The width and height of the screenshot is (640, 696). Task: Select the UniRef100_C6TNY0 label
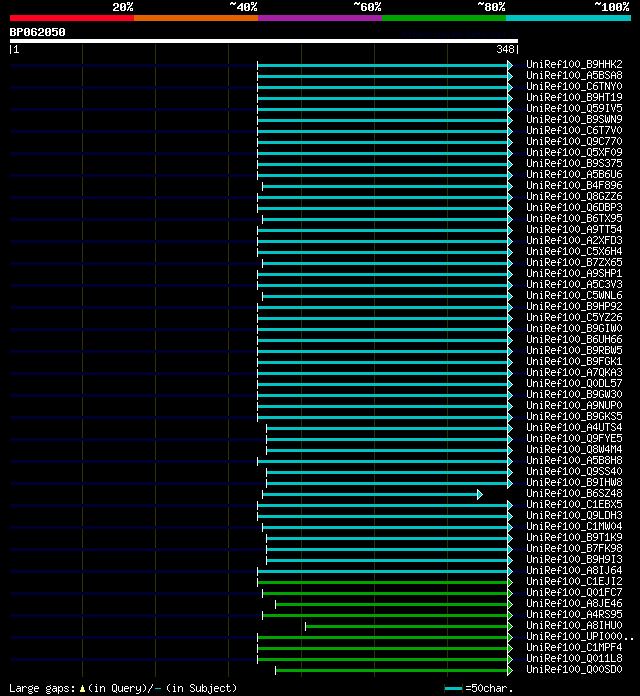coord(574,87)
